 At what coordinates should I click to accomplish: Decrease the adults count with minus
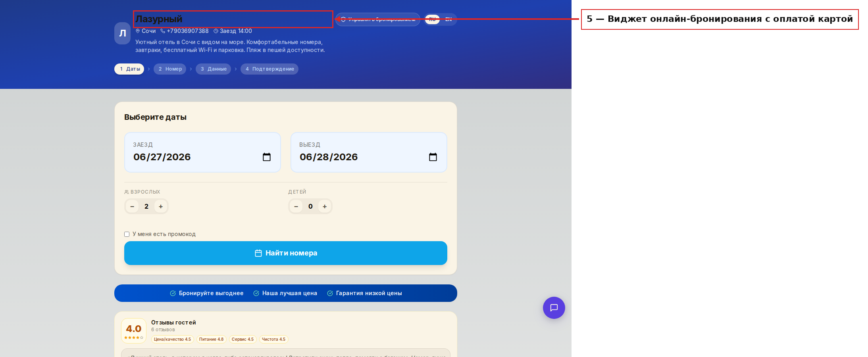tap(132, 206)
